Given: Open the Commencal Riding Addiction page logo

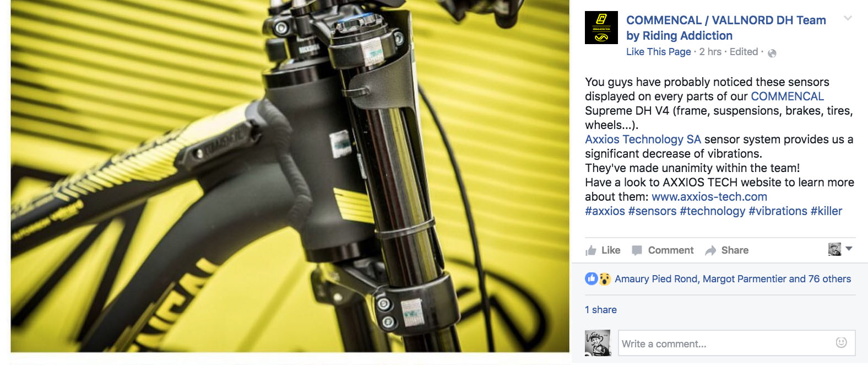Looking at the screenshot, I should [x=601, y=28].
